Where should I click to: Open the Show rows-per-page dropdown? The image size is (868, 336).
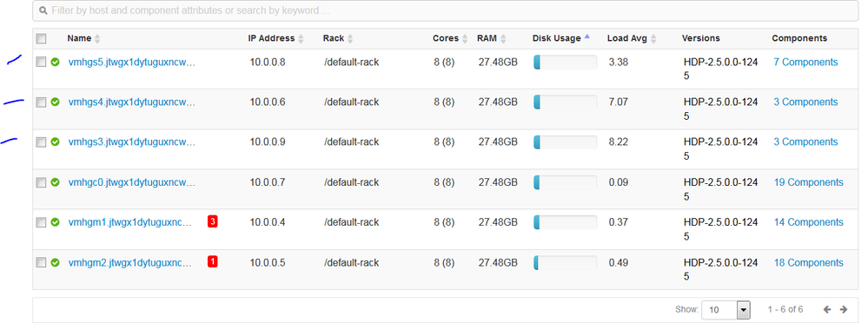click(726, 310)
